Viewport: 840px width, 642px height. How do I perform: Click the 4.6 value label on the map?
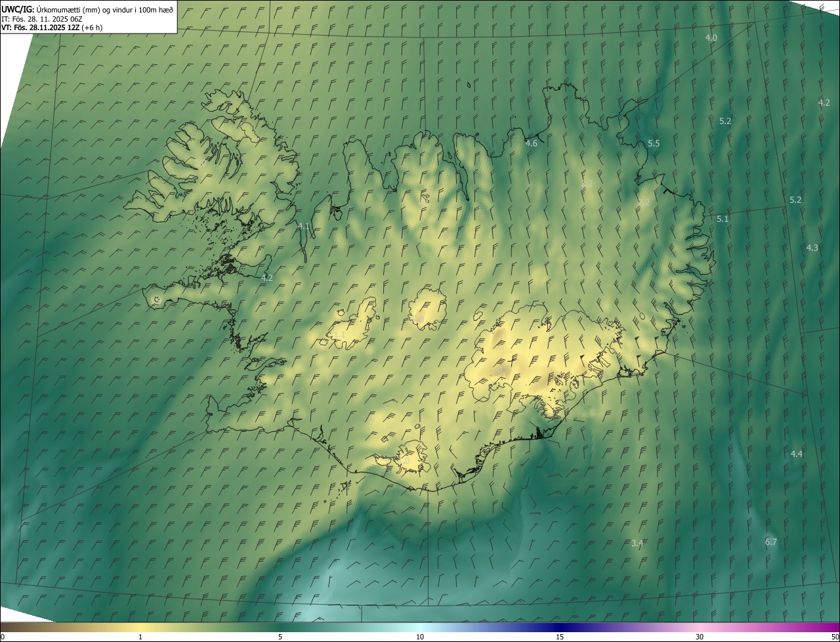point(532,143)
